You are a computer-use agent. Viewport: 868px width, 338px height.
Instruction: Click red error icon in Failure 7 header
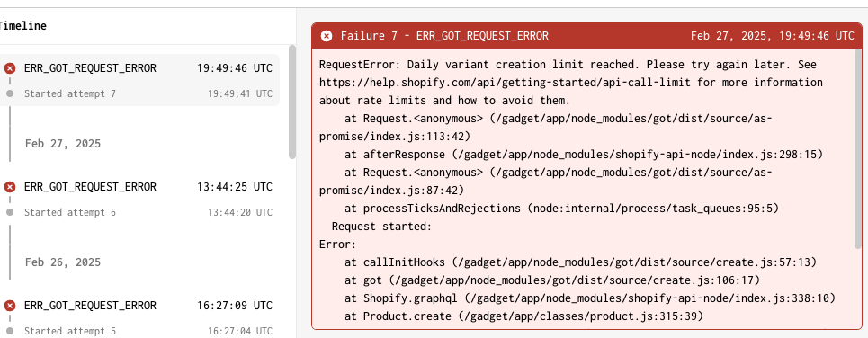coord(327,36)
